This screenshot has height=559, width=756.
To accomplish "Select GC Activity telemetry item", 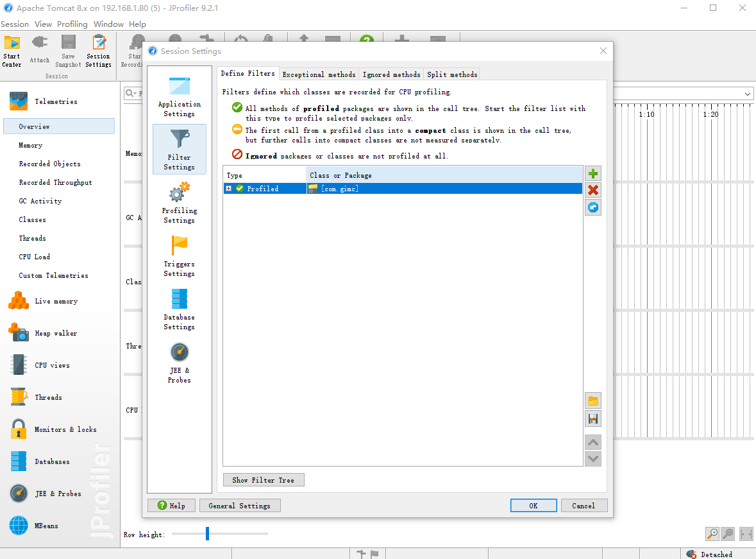I will pos(40,201).
